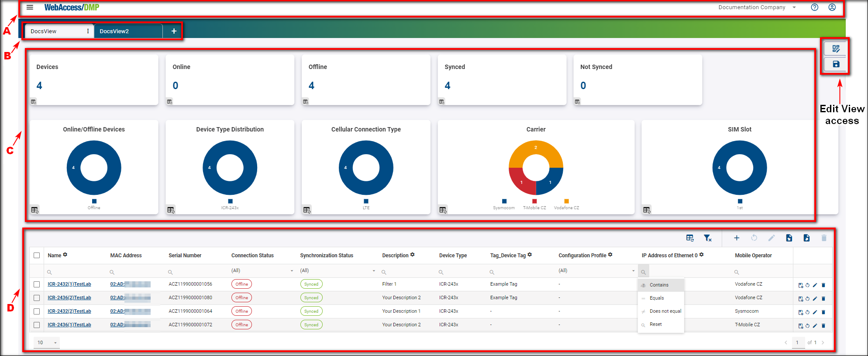
Task: Expand the Documentation Company dropdown
Action: click(794, 7)
